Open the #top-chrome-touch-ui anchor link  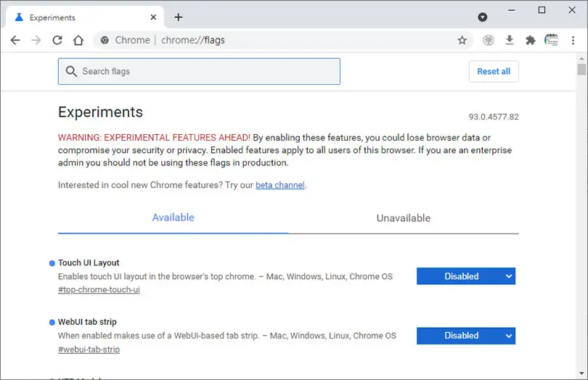[x=99, y=289]
